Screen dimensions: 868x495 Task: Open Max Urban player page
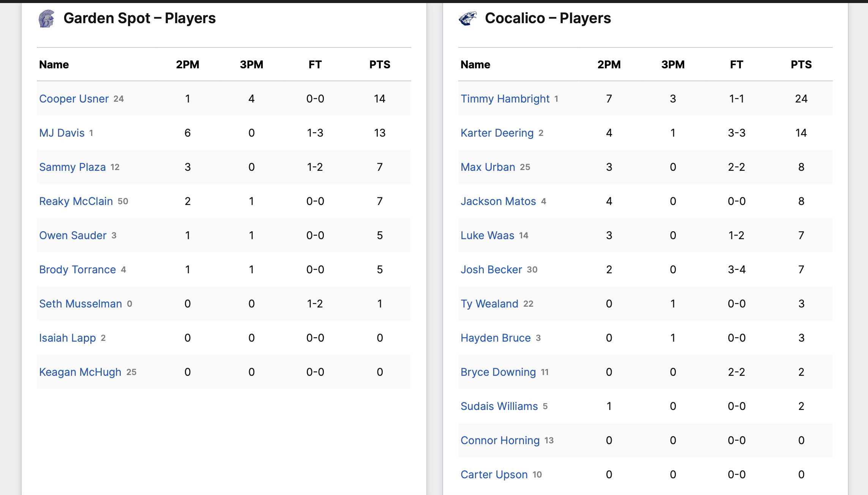pyautogui.click(x=488, y=167)
